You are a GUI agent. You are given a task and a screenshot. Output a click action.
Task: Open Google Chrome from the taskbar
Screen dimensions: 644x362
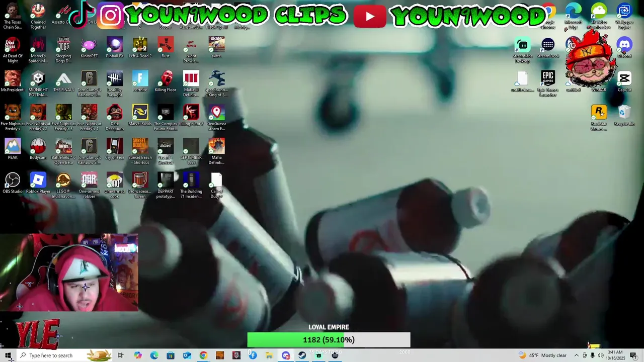click(x=203, y=355)
